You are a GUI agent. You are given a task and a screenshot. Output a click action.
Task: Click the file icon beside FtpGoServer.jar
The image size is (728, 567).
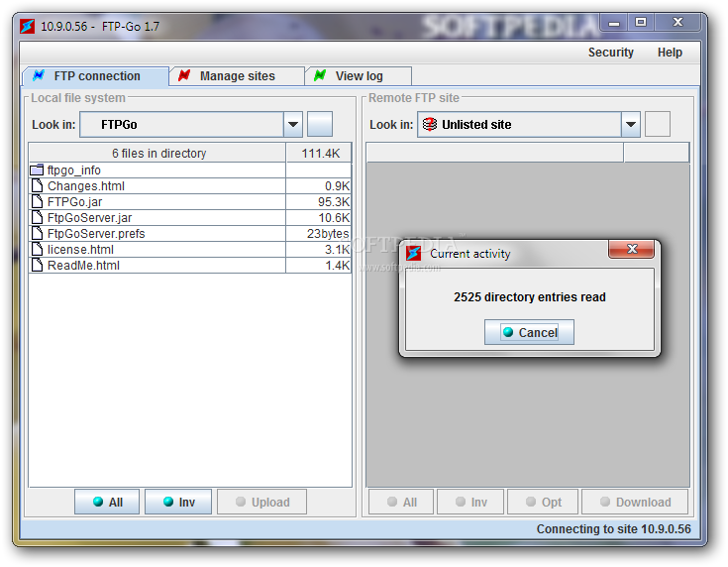(x=38, y=217)
